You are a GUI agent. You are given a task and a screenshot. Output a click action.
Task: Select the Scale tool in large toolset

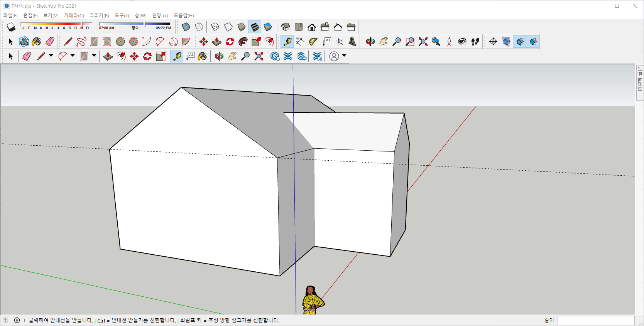tap(256, 42)
